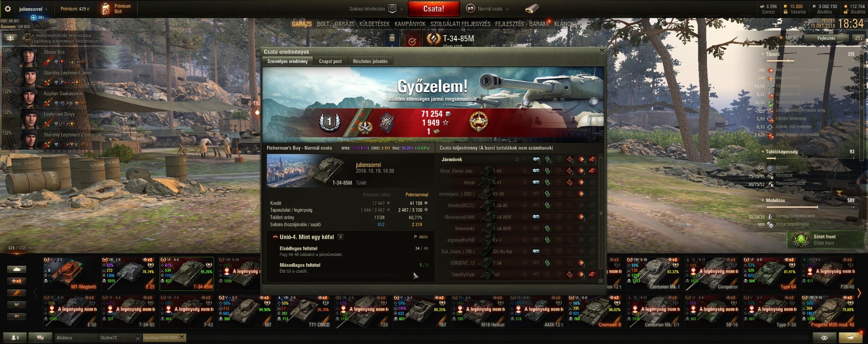Viewport: 868px width, 344px height.
Task: Open the Prémium Bolt shop
Action: 117,9
